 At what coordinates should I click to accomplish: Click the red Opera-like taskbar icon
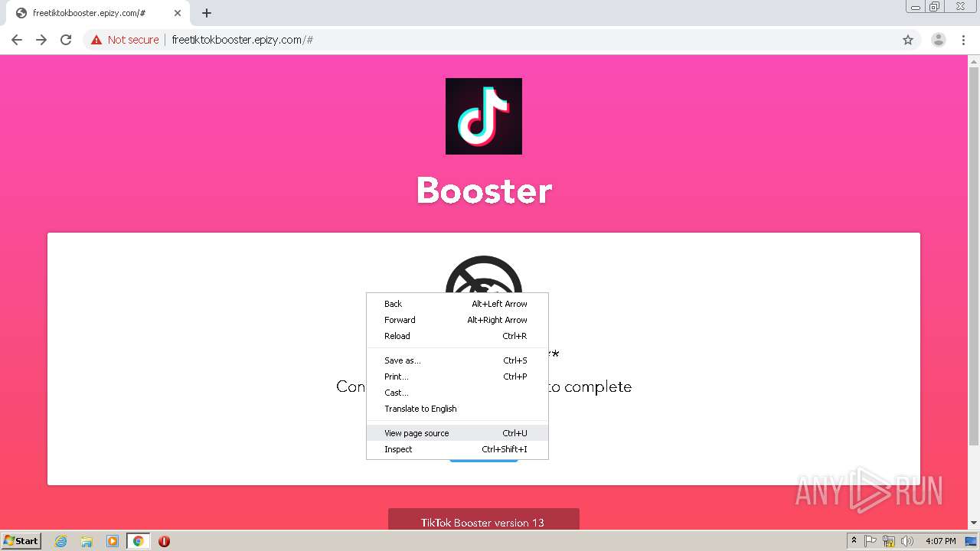(164, 541)
